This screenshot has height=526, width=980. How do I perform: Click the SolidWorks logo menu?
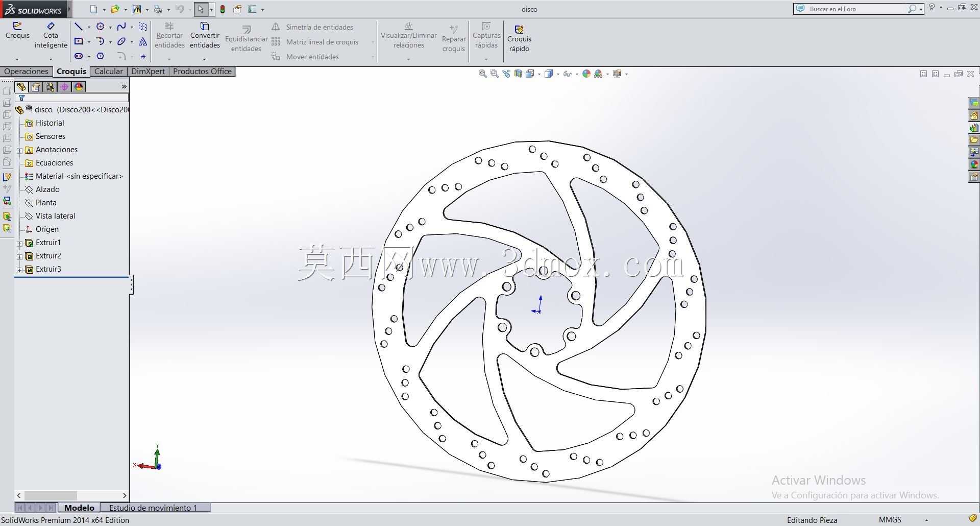33,9
